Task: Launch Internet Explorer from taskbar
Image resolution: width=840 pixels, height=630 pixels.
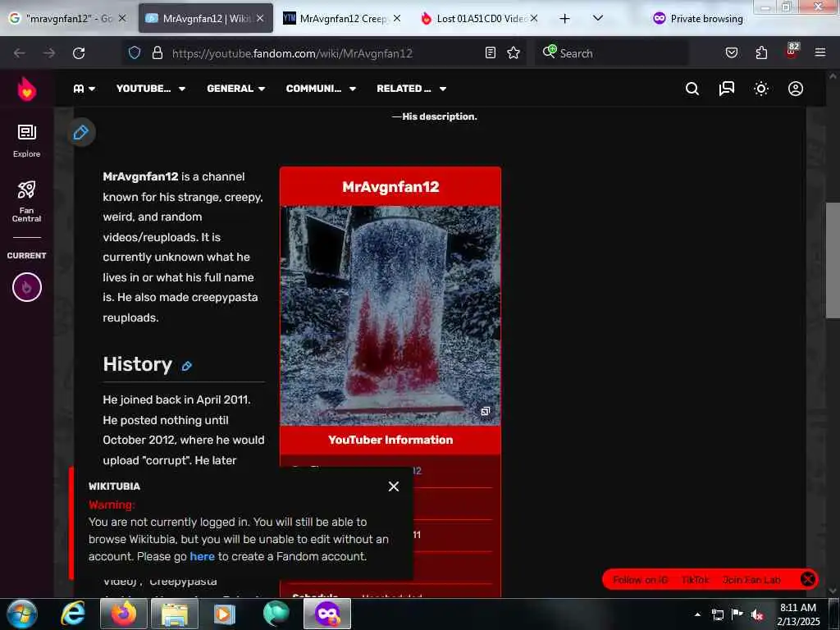Action: 73,614
